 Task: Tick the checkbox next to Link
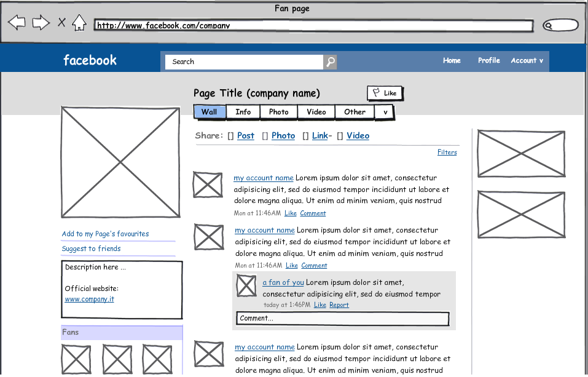point(305,136)
